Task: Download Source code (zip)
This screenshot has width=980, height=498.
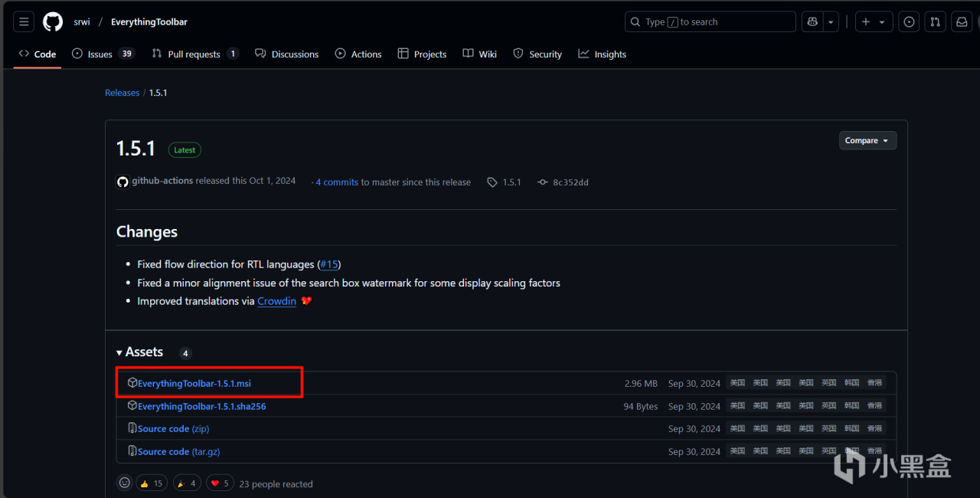Action: 173,429
